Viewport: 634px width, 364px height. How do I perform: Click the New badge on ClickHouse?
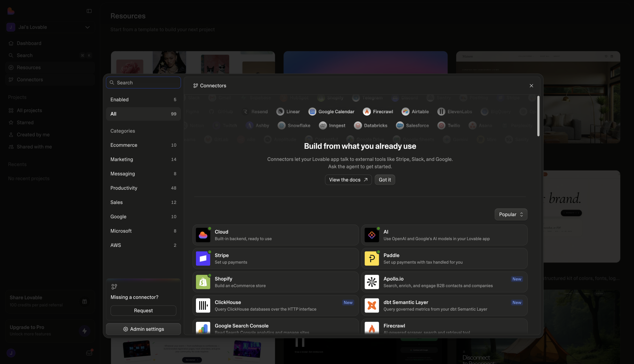(x=348, y=303)
